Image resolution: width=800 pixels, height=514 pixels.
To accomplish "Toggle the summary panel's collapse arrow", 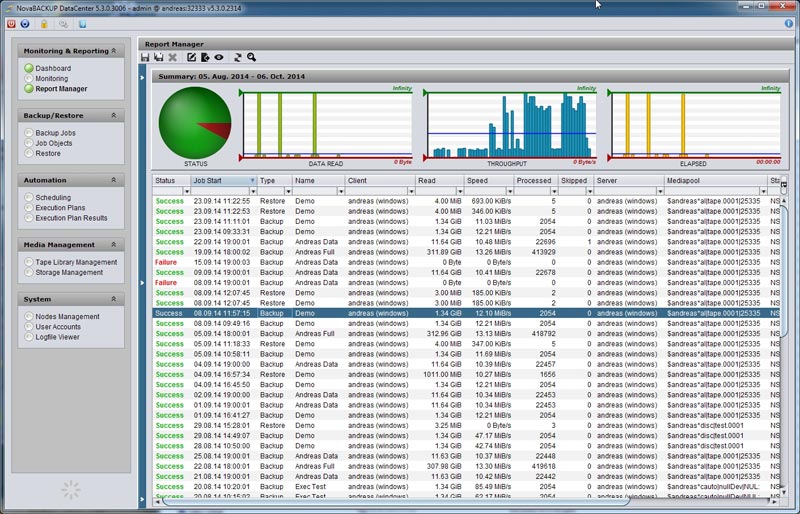I will (142, 78).
